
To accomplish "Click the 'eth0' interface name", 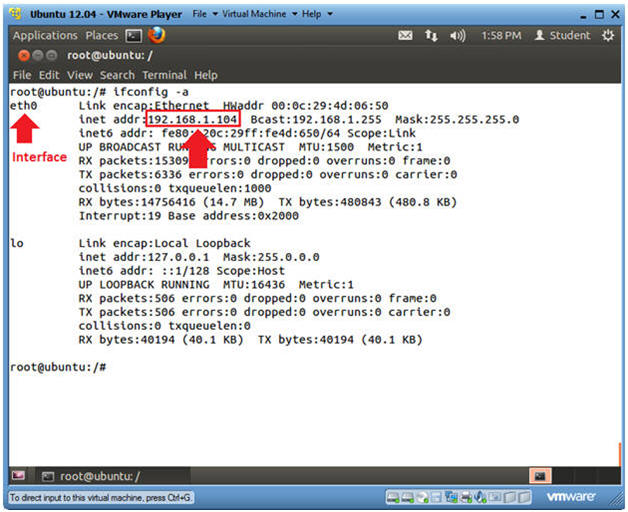I will pyautogui.click(x=24, y=106).
